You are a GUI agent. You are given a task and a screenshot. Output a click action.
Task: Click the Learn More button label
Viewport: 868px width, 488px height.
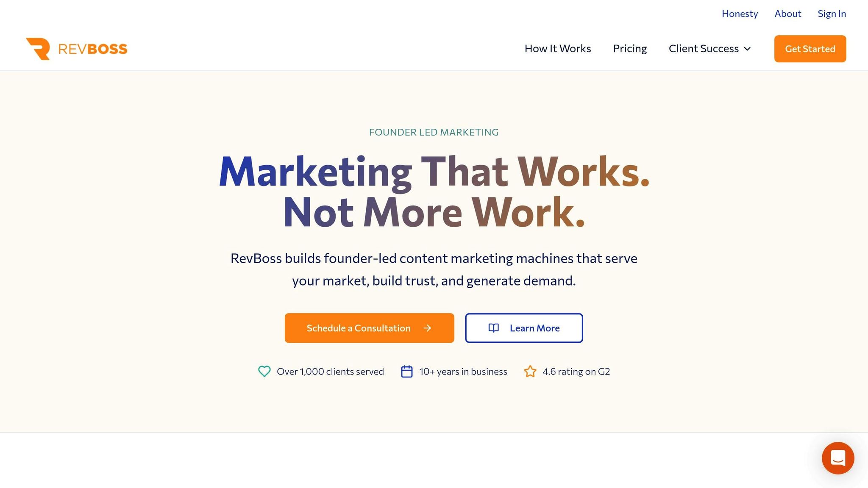click(534, 328)
